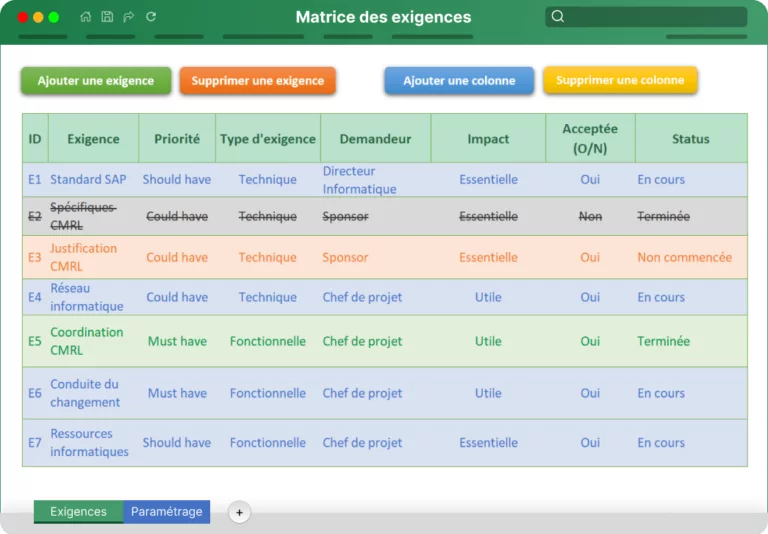768x534 pixels.
Task: Click the home icon in title bar
Action: click(86, 17)
